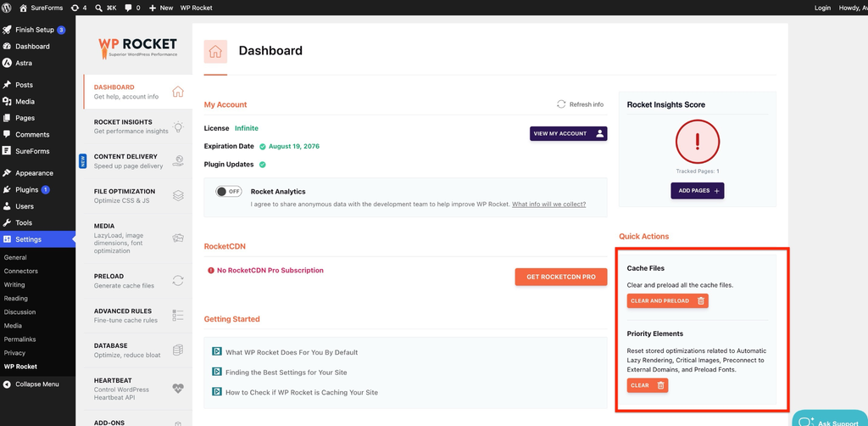Toggle Rocket Analytics switch on
The image size is (868, 426).
click(x=229, y=192)
